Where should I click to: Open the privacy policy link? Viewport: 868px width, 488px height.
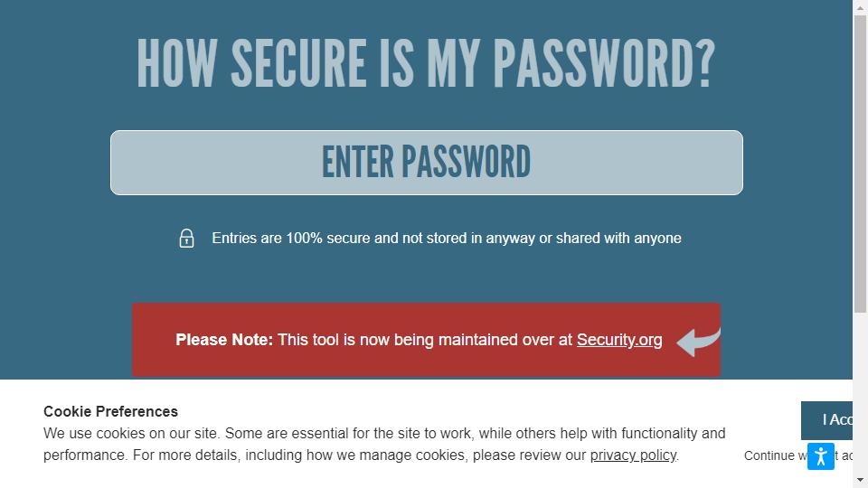(x=633, y=455)
